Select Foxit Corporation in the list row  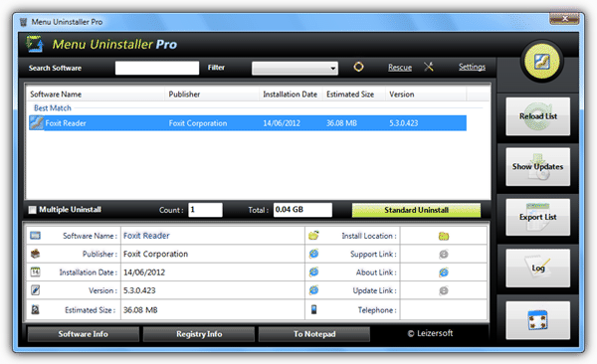[198, 123]
